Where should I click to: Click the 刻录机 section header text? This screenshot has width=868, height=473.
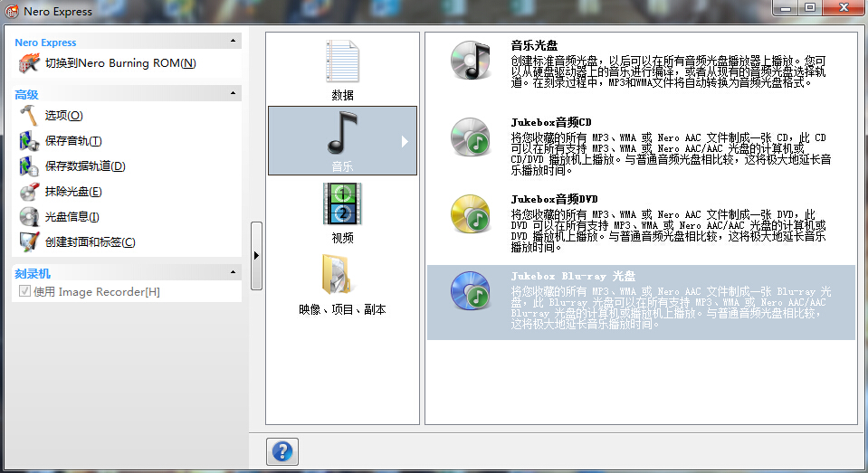33,273
